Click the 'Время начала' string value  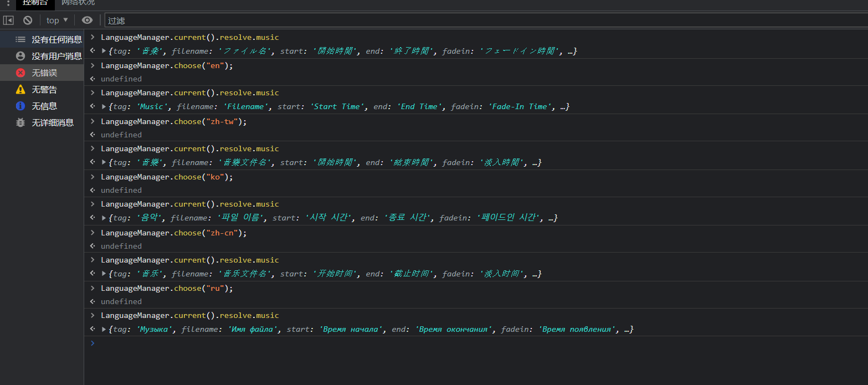pos(351,329)
